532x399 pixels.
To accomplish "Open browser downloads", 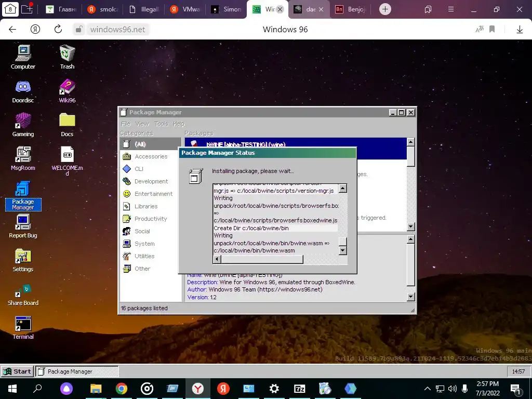I will [520, 30].
